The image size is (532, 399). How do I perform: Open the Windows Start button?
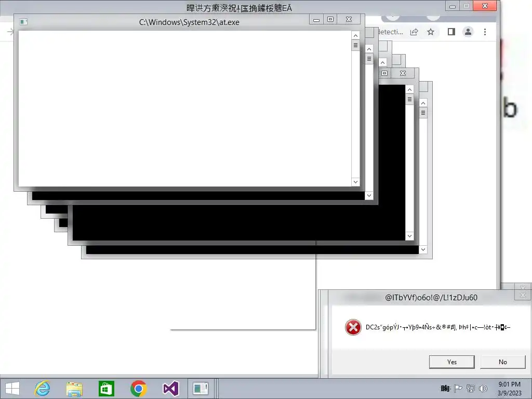click(12, 389)
